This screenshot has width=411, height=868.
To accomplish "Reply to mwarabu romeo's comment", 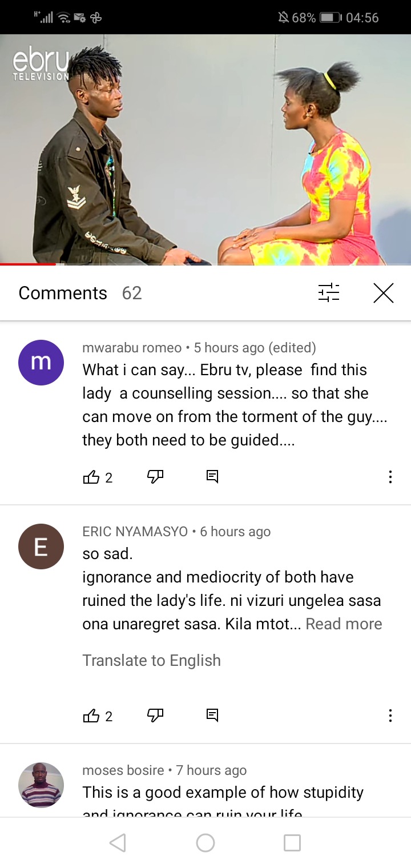I will pyautogui.click(x=212, y=477).
